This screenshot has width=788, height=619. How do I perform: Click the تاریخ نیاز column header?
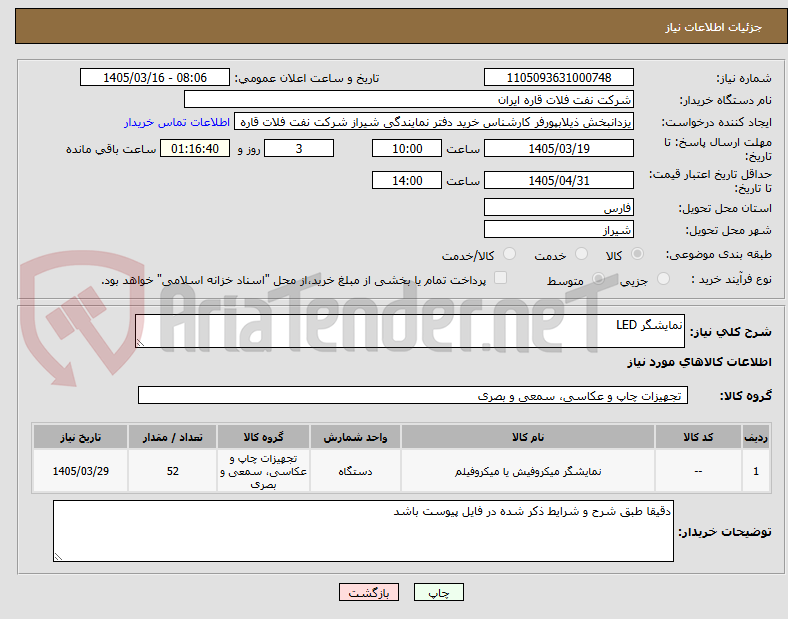coord(80,437)
